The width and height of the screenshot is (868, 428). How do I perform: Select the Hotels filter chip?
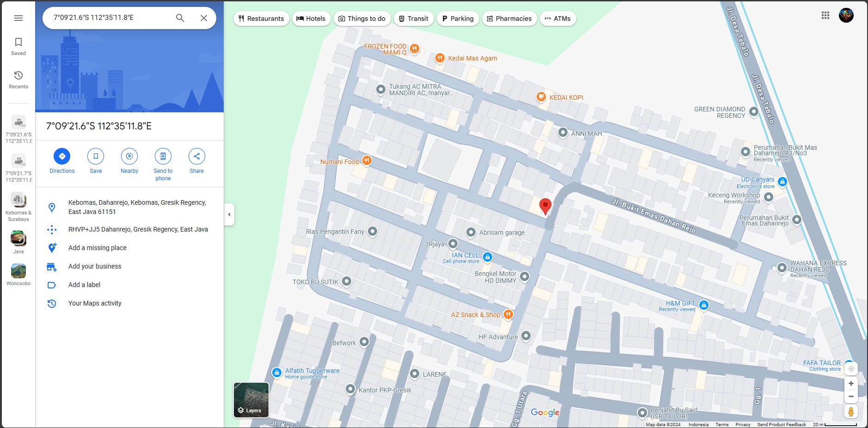tap(311, 18)
